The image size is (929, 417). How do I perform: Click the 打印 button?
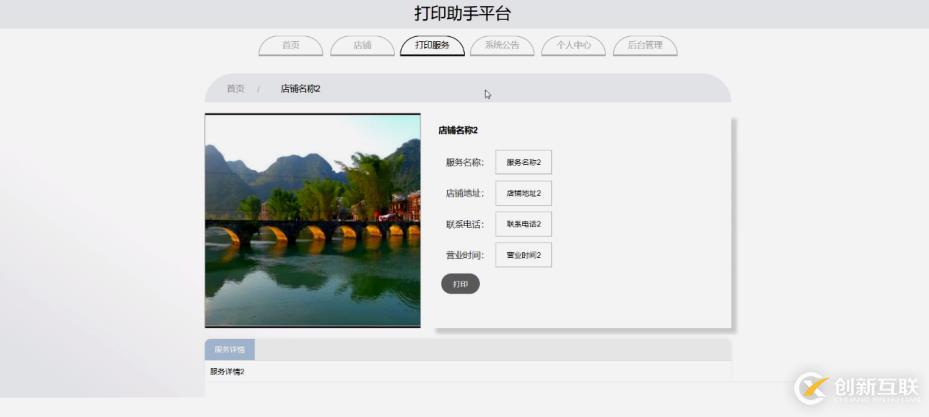coord(460,284)
